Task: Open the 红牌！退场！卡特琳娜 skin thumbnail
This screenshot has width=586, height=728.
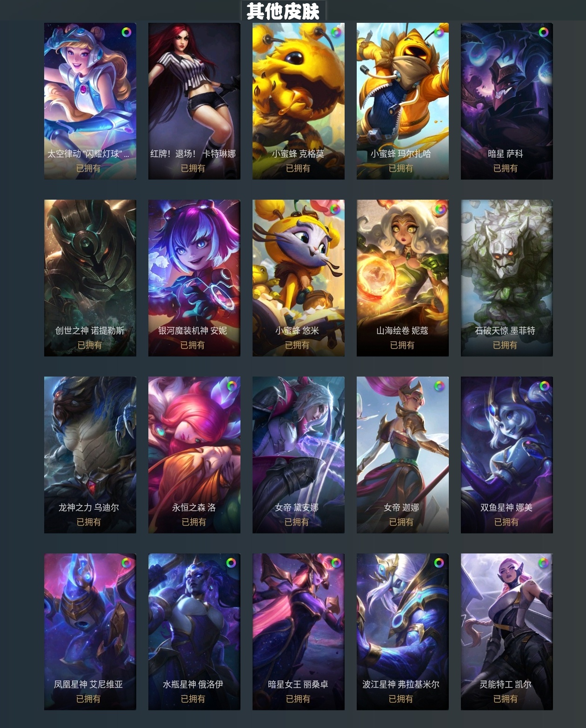Action: 194,101
